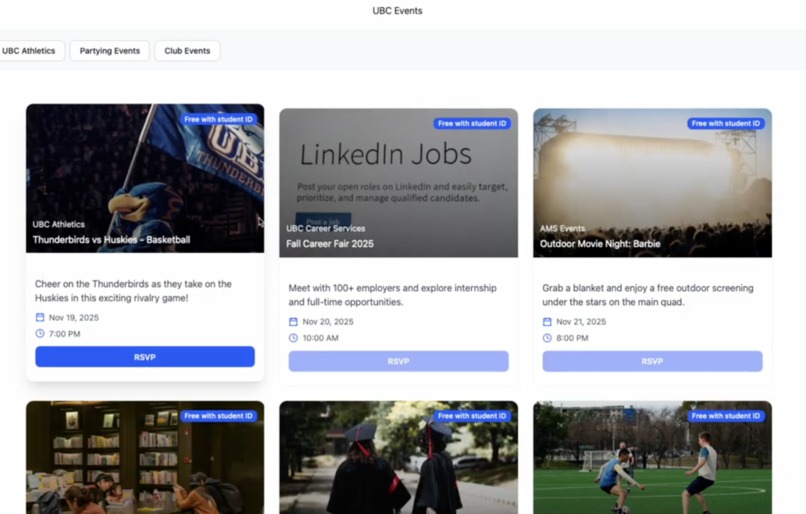Image resolution: width=806 pixels, height=514 pixels.
Task: Open the outdoor concert crowd event image
Action: coord(652,182)
